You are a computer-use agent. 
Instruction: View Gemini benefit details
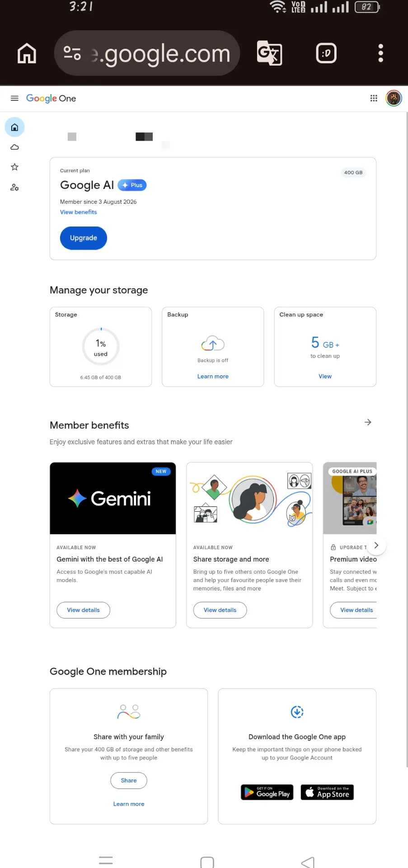(83, 610)
